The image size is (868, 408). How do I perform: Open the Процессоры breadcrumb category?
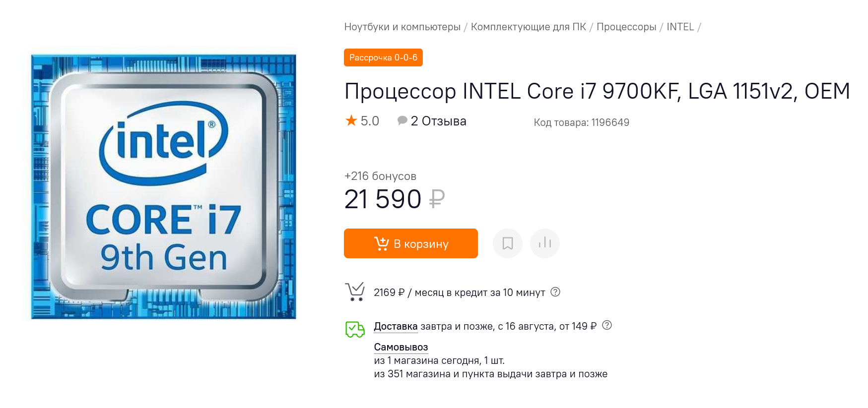pyautogui.click(x=626, y=27)
